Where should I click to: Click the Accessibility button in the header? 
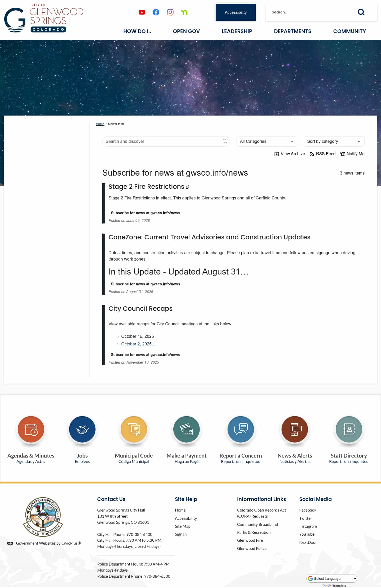pyautogui.click(x=236, y=12)
